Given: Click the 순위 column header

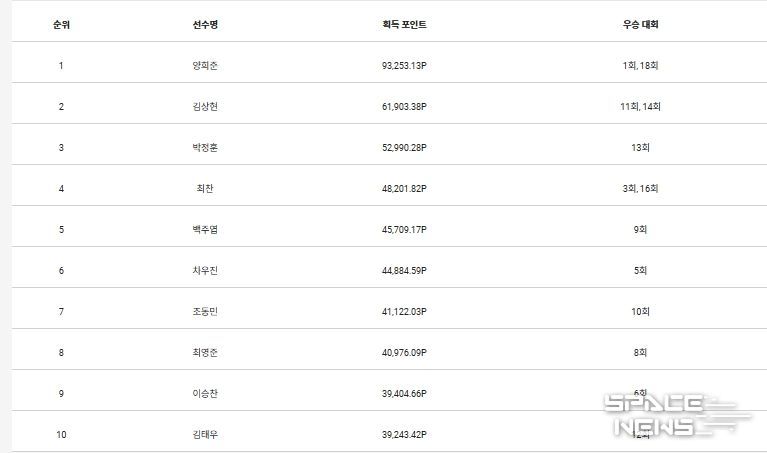Looking at the screenshot, I should pos(61,25).
